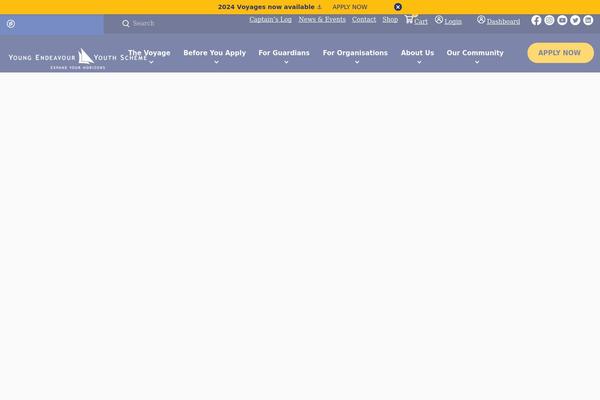Click the Young Endeavour Youth Scheme logo

click(x=78, y=59)
